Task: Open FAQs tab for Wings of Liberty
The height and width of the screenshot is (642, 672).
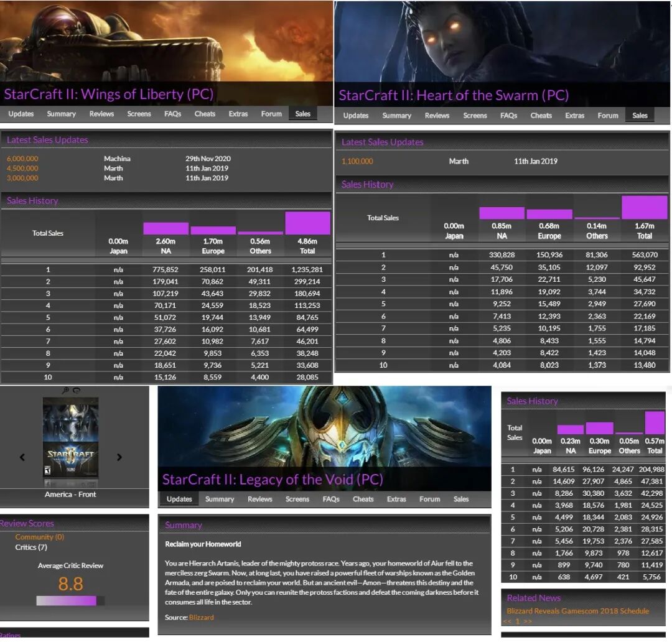Action: tap(173, 114)
